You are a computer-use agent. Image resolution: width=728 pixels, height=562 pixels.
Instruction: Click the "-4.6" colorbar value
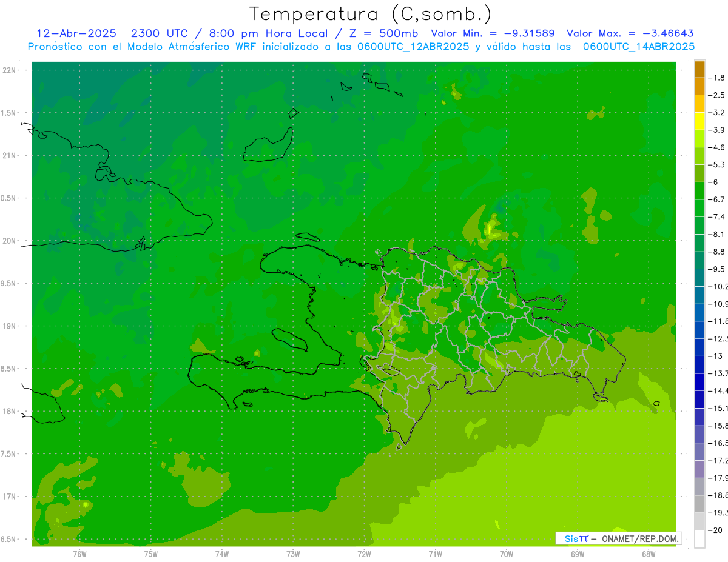point(717,147)
